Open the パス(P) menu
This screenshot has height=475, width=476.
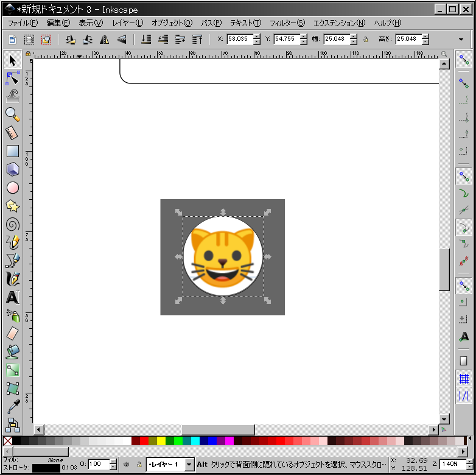coord(211,23)
